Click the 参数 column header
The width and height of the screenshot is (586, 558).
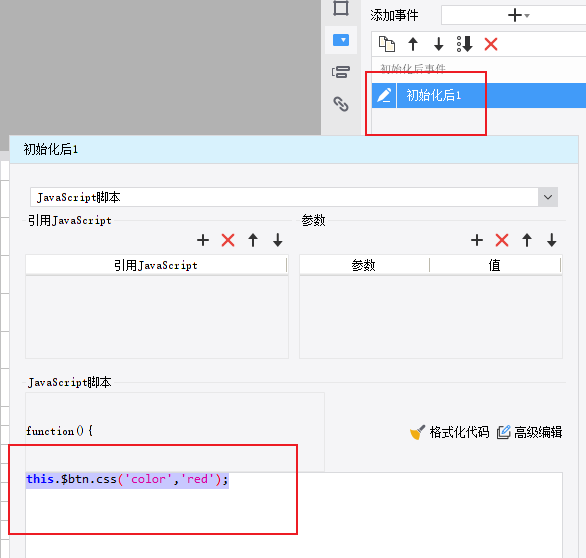coord(364,265)
